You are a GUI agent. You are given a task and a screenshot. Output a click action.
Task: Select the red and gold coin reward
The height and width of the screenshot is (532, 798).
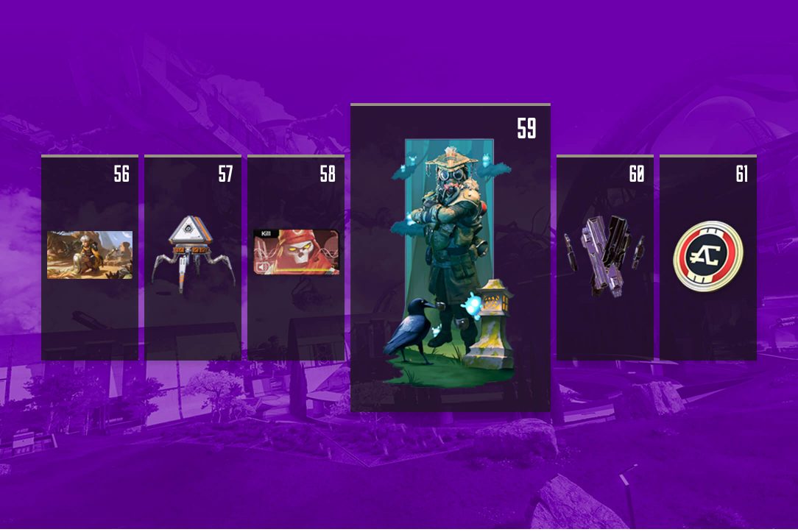click(708, 256)
